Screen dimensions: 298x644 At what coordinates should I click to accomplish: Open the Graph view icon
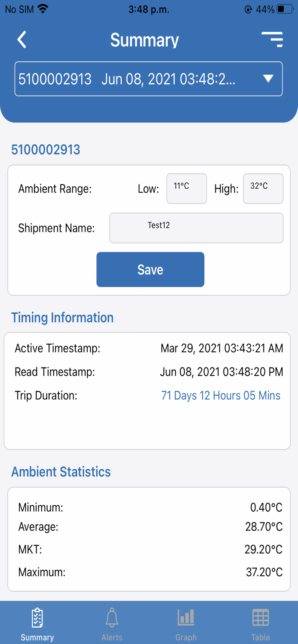[186, 617]
